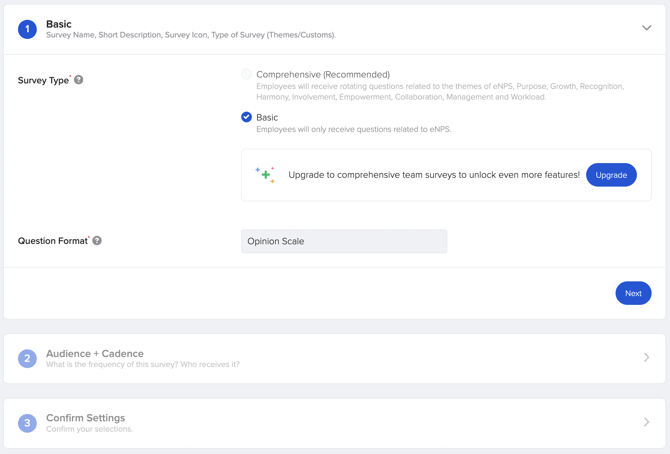Click the Comprehensive (Recommended) label text
670x454 pixels.
pyautogui.click(x=323, y=74)
